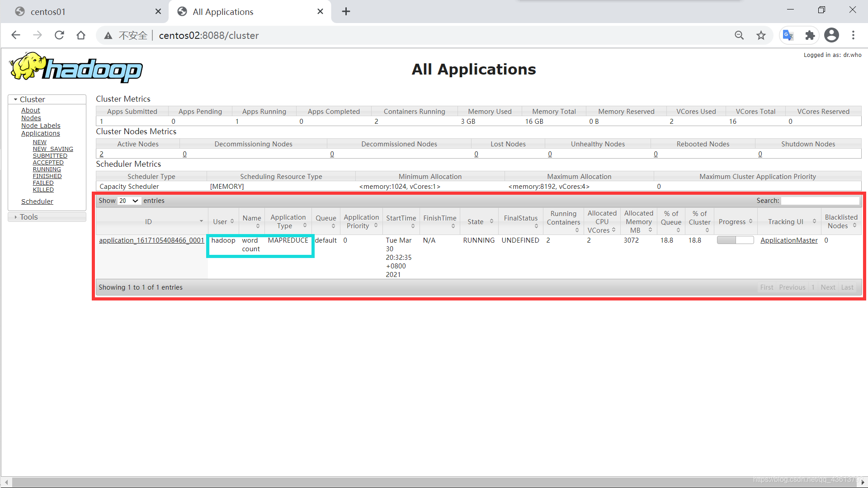The image size is (868, 488).
Task: Select the Node Labels menu item
Action: click(x=40, y=125)
